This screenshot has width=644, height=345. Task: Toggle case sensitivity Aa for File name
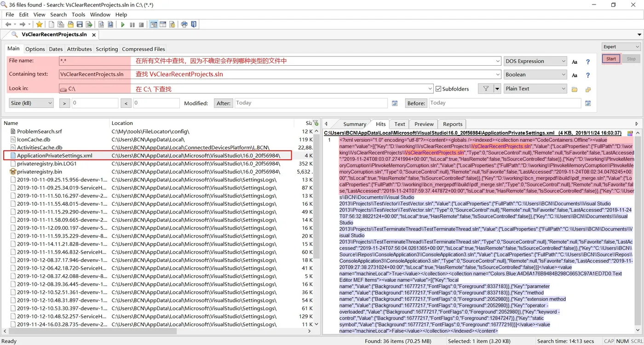pos(575,62)
